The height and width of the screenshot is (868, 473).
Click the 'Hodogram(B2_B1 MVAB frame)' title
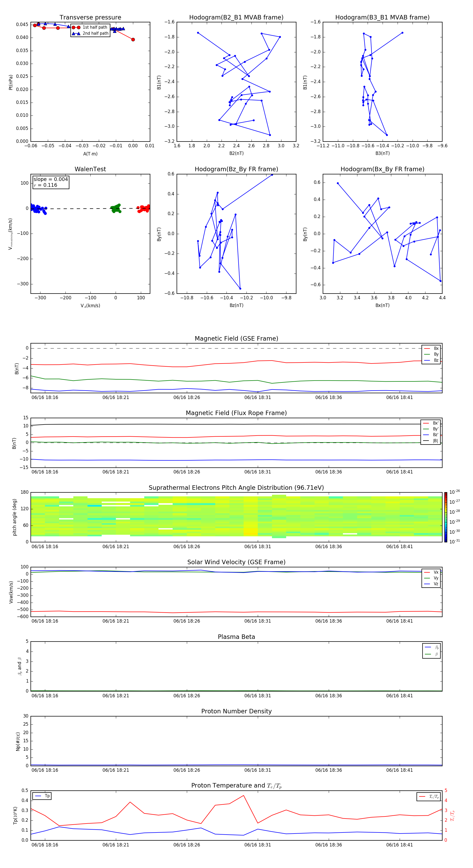coord(236,18)
